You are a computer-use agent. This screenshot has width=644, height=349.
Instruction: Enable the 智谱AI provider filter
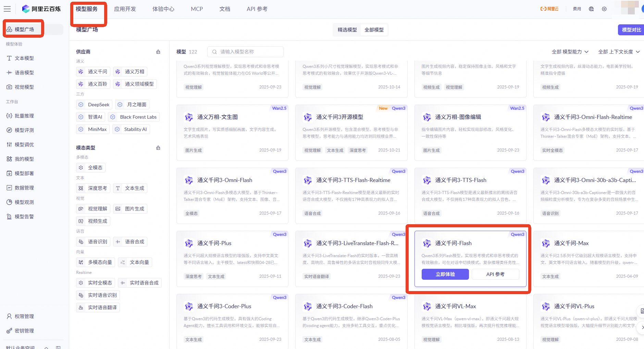[91, 117]
